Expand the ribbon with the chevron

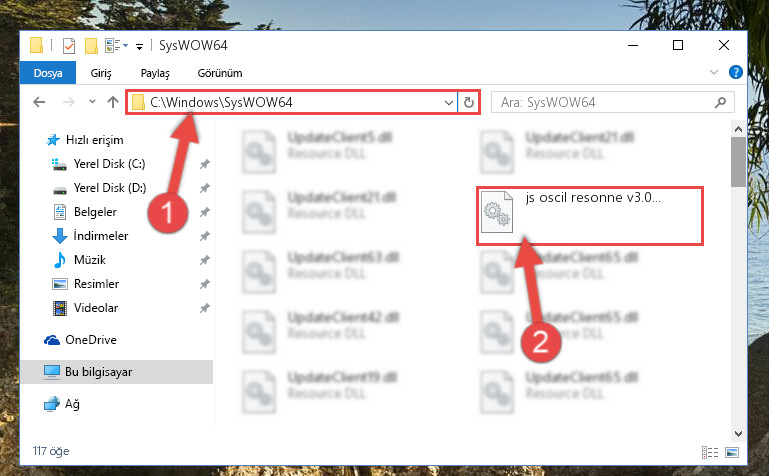pos(714,73)
